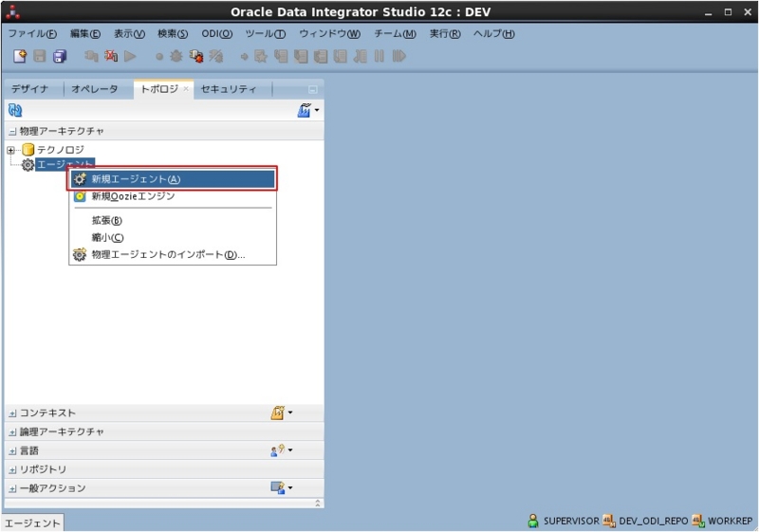Open the ODI(O) menu
The height and width of the screenshot is (532, 759).
pyautogui.click(x=217, y=34)
